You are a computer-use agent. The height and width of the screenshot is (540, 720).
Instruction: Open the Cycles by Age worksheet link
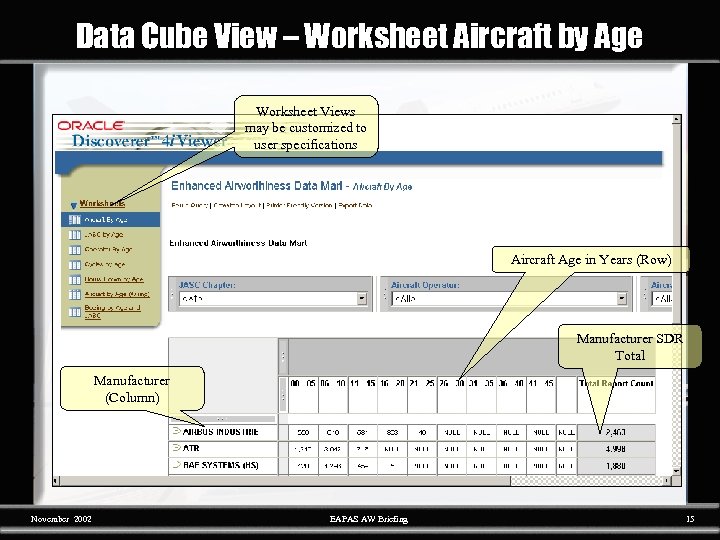pos(105,264)
